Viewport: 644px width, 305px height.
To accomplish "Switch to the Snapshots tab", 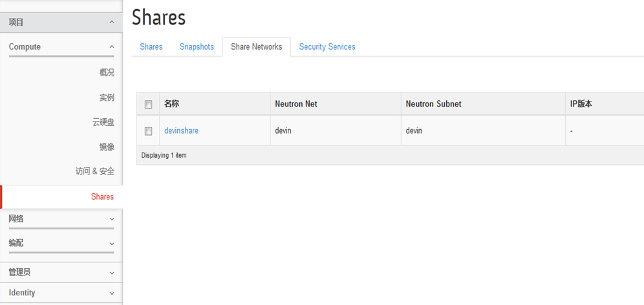I will (197, 47).
